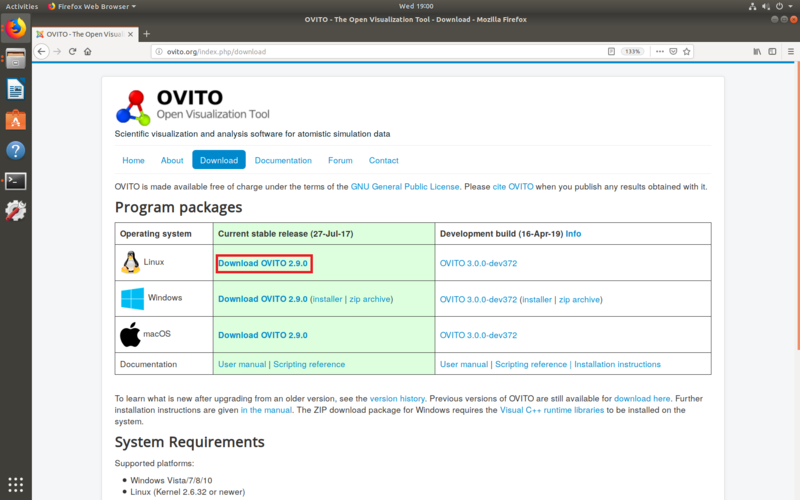Screen dimensions: 800x500
Task: Go to the Firefox home page
Action: point(88,52)
